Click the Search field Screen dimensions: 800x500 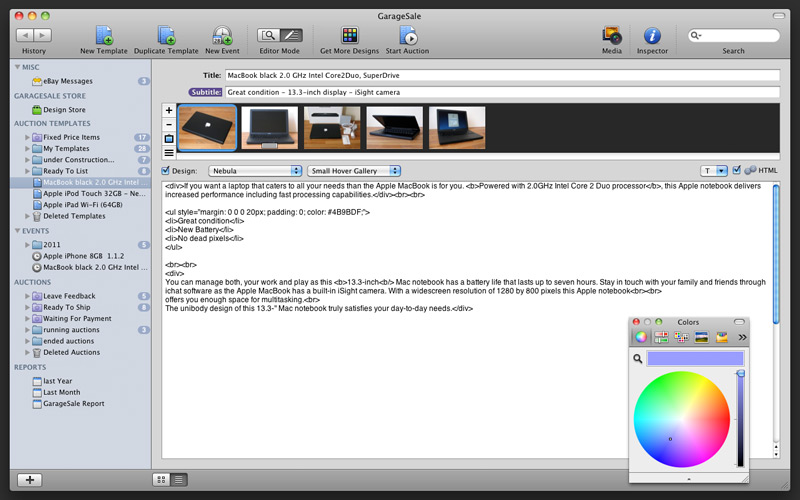pyautogui.click(x=733, y=35)
